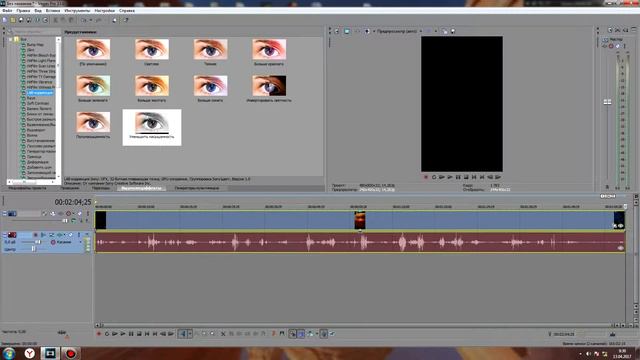Image resolution: width=640 pixels, height=360 pixels.
Task: Switch to the Генераторы мультимедиа tab
Action: coord(197,188)
